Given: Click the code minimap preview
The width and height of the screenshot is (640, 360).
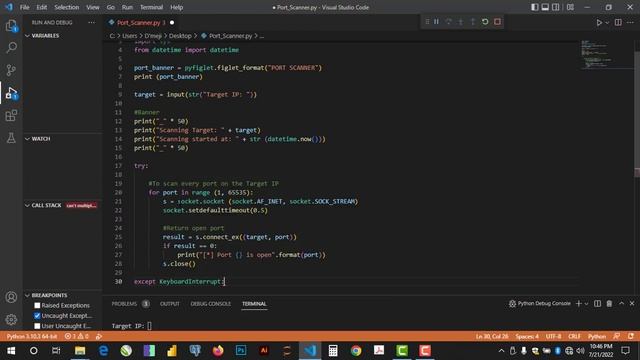Looking at the screenshot, I should (x=606, y=55).
